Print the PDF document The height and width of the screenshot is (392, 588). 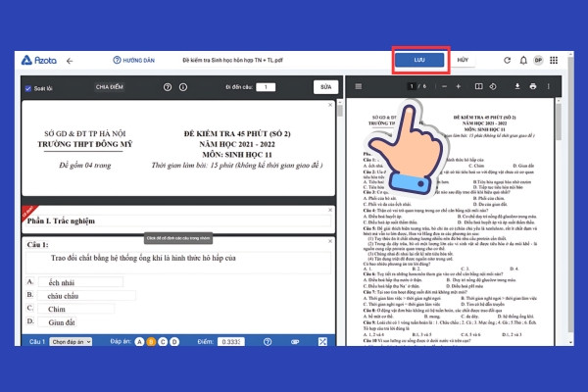coord(533,86)
